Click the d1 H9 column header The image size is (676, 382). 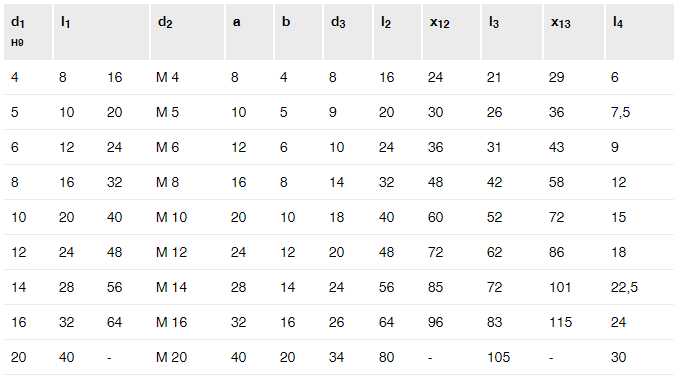[x=18, y=31]
